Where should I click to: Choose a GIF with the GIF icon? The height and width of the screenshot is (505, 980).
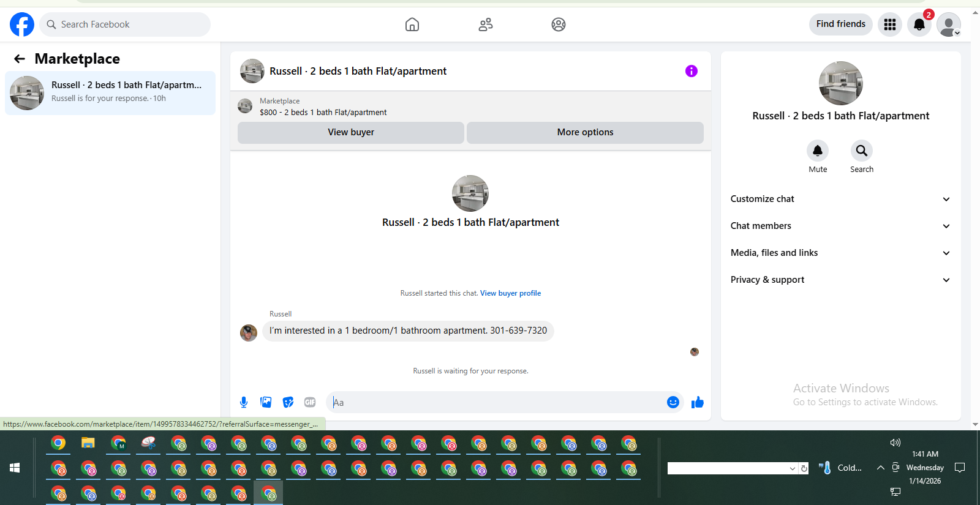click(310, 402)
